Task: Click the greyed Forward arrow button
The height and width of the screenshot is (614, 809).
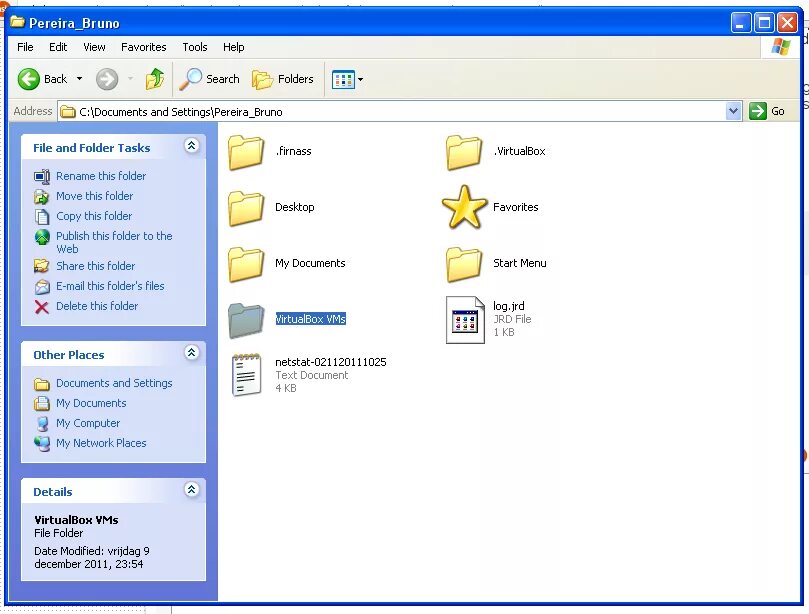Action: click(107, 79)
